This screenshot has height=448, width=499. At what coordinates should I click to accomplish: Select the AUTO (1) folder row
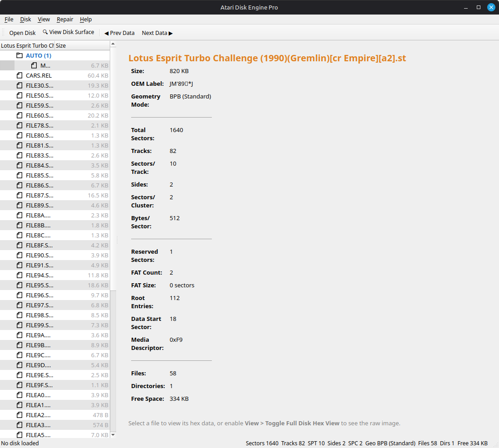point(55,55)
